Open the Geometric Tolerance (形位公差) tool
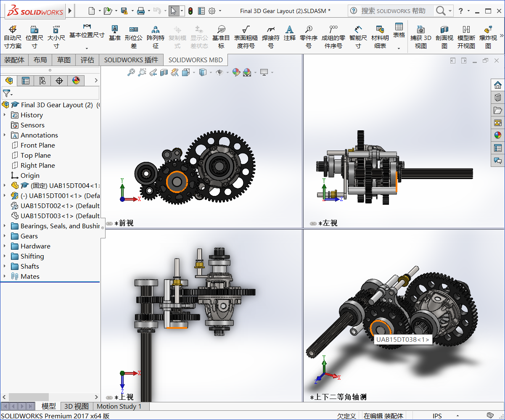 coord(134,37)
